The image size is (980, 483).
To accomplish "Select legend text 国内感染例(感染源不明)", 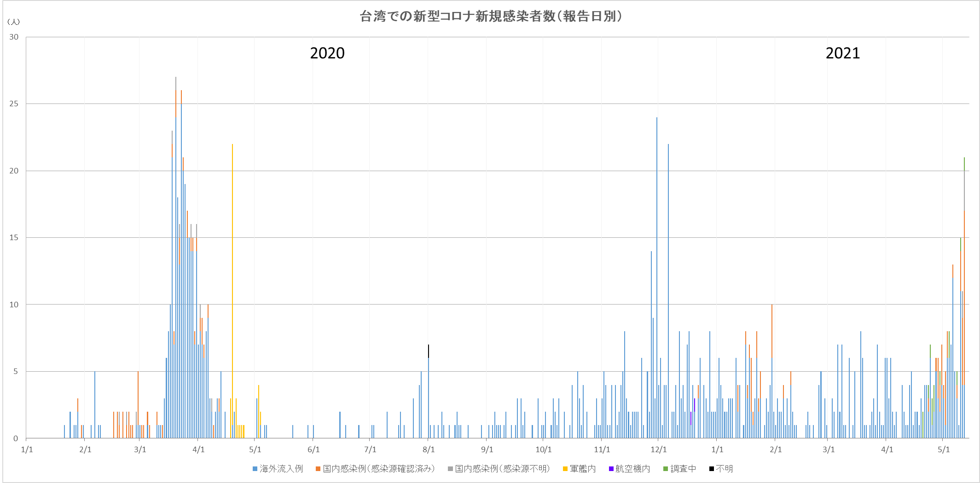I will pyautogui.click(x=503, y=469).
